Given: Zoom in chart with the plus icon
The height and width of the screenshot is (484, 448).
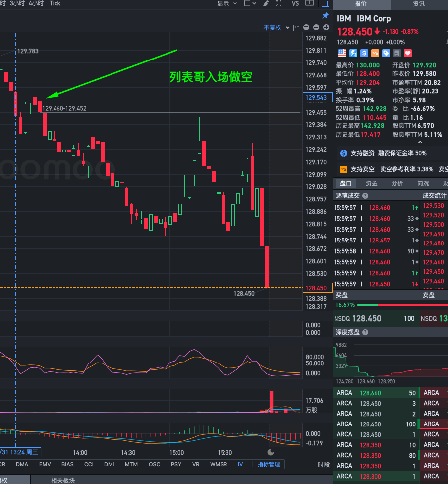Looking at the screenshot, I should [326, 27].
